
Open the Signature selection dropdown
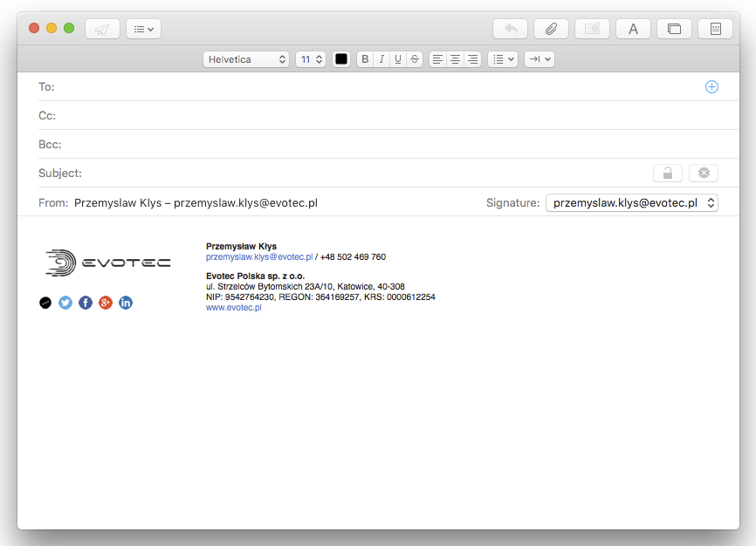pos(631,201)
